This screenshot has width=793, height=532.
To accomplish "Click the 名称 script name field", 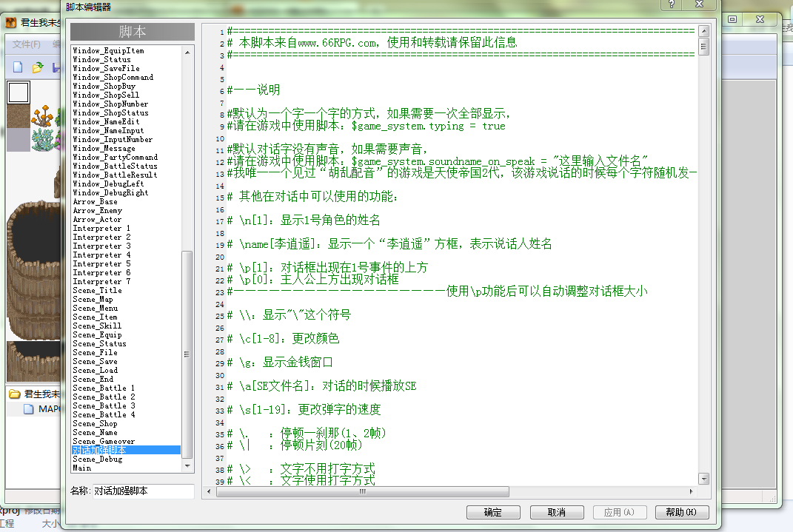I will point(144,491).
